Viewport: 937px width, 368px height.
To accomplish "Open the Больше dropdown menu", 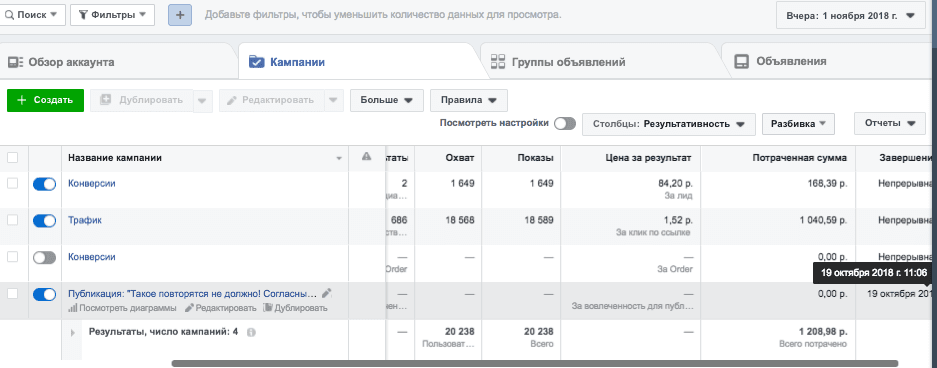I will (387, 100).
